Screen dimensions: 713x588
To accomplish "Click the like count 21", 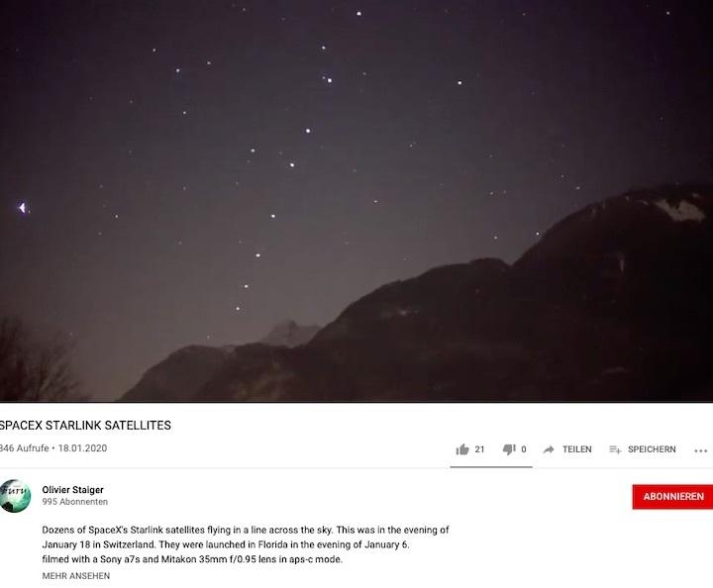I will (479, 449).
